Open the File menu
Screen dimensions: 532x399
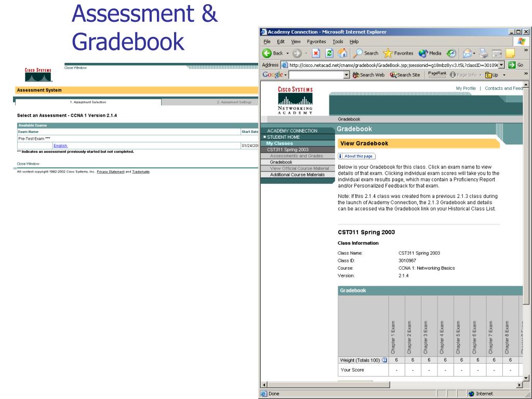pyautogui.click(x=267, y=42)
